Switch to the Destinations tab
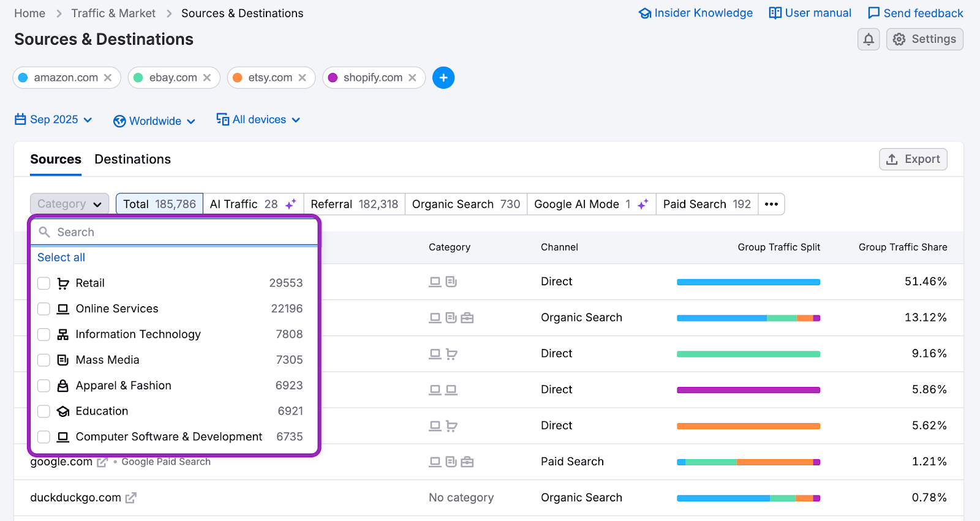This screenshot has height=521, width=980. [x=133, y=159]
